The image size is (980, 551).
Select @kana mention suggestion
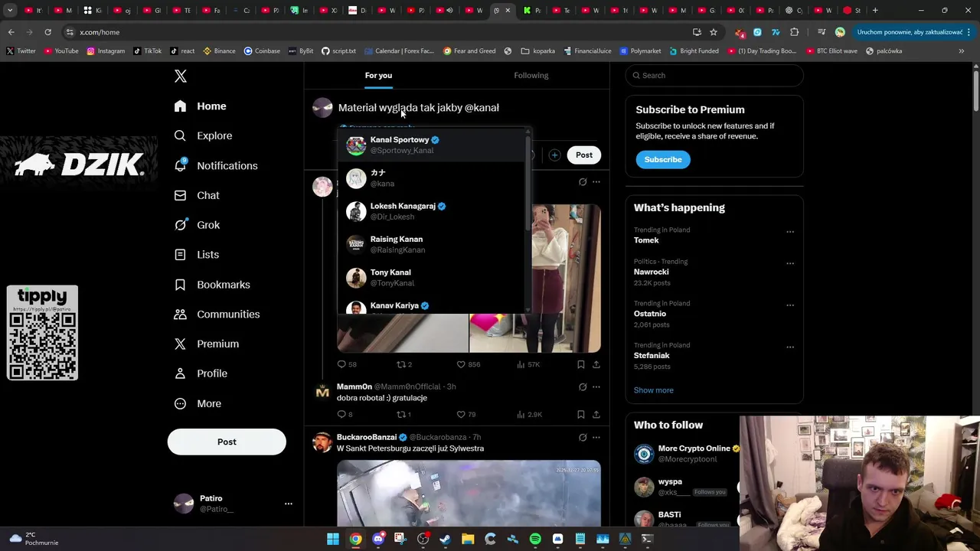(x=433, y=178)
